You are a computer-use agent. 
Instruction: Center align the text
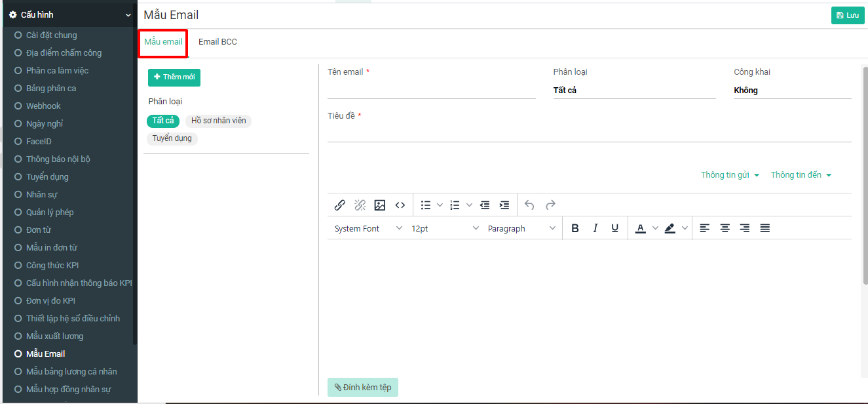725,228
